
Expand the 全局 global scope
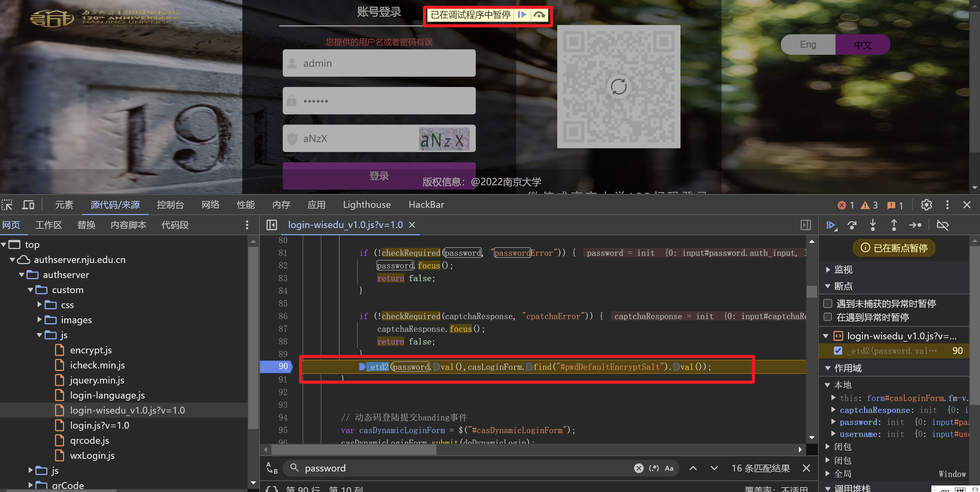click(x=828, y=474)
